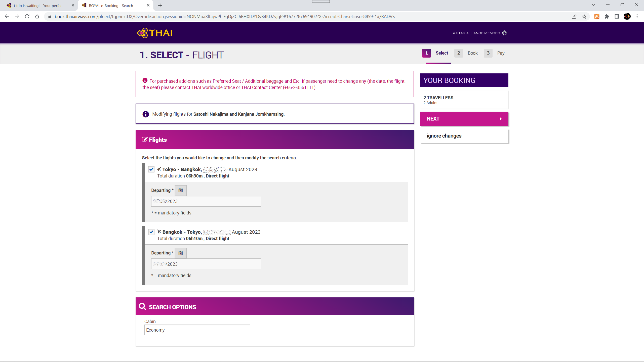Minimize the browser window
Viewport: 644px width, 362px height.
[608, 5]
